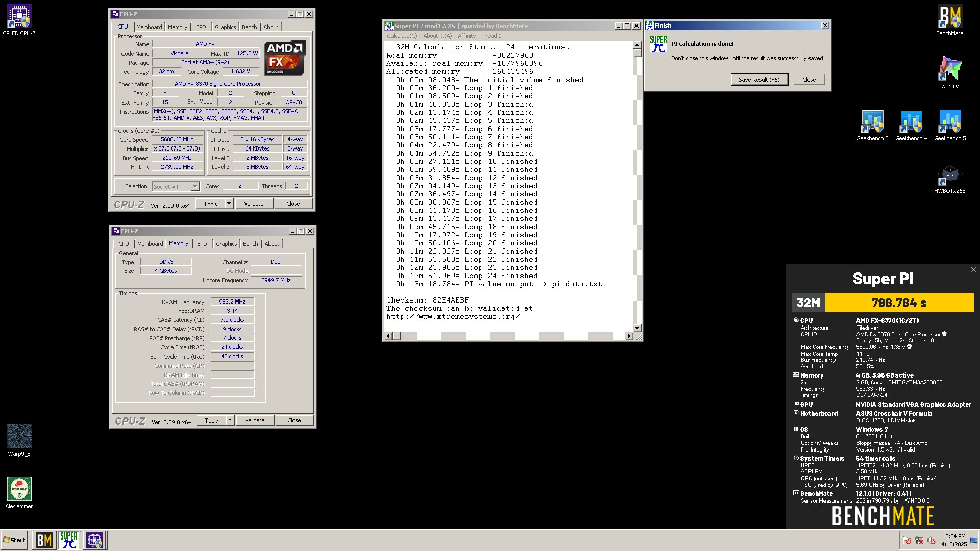Viewport: 980px width, 551px height.
Task: Click AMD FX-8370 Eight-Core Processor specification
Action: 230,84
